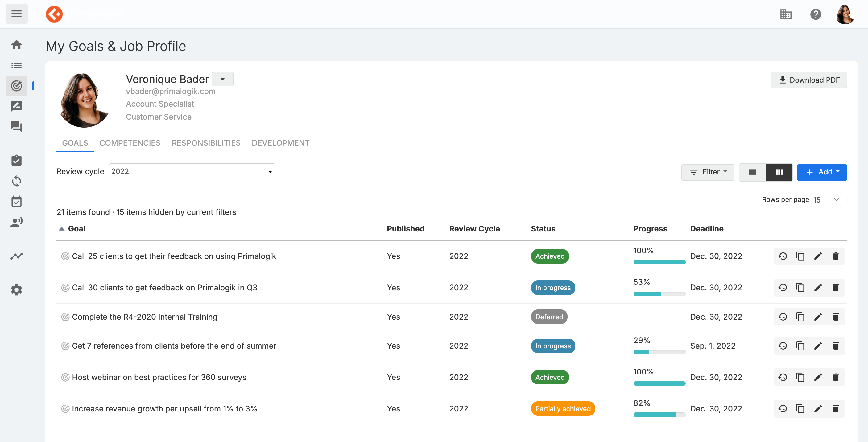Edit the Host webinar goal
Image resolution: width=868 pixels, height=442 pixels.
point(818,377)
